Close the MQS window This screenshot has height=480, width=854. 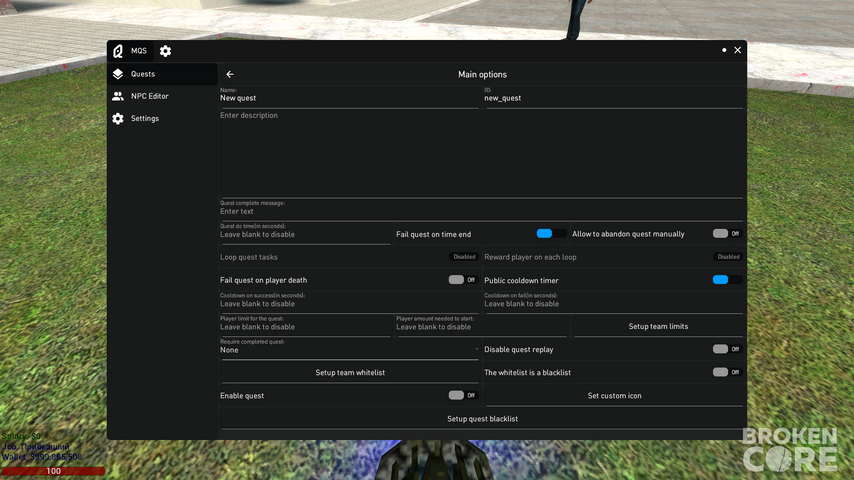pos(737,50)
